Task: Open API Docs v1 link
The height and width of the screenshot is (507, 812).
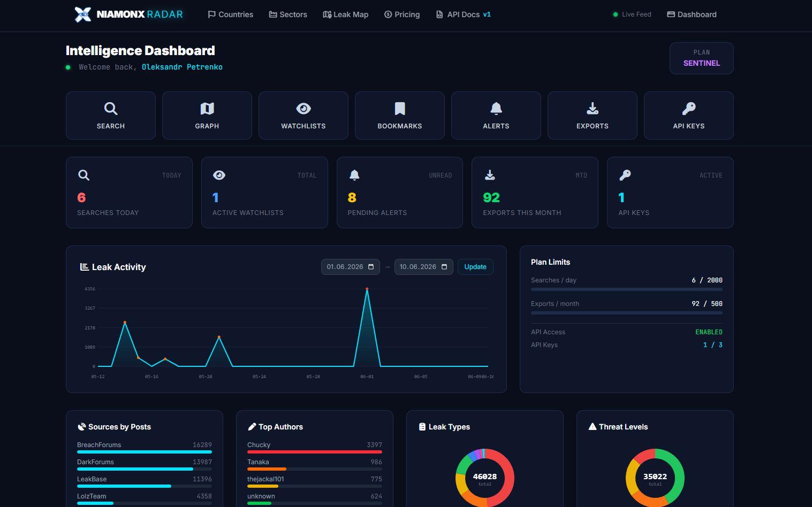Action: click(464, 14)
